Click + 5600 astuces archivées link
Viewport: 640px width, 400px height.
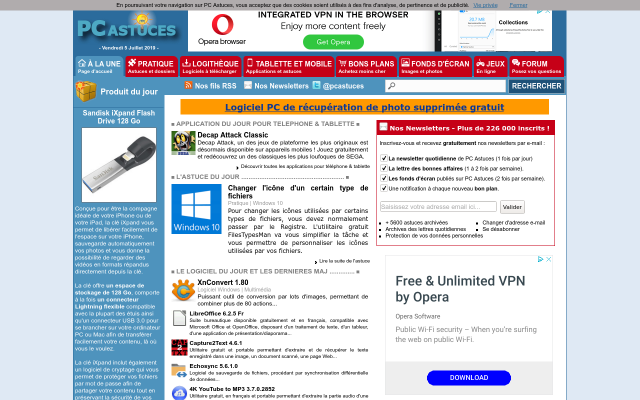416,222
